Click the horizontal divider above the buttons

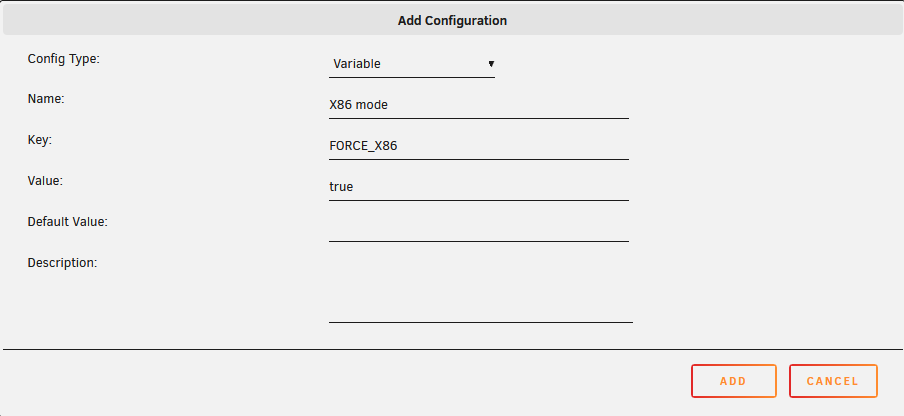pos(452,349)
